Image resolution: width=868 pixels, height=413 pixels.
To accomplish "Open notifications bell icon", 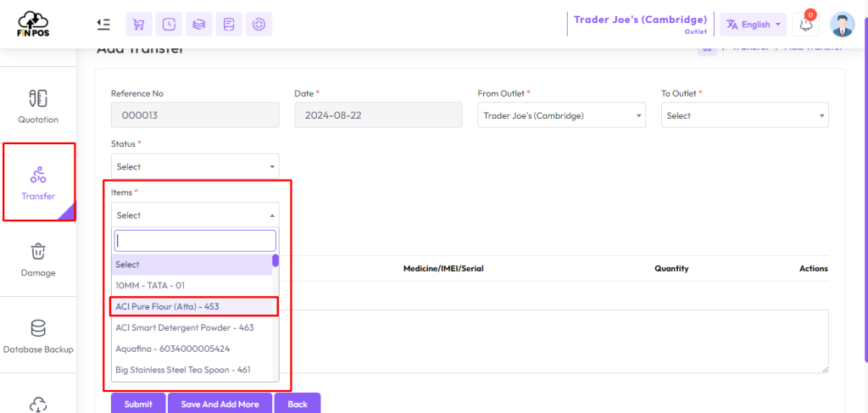I will point(805,25).
